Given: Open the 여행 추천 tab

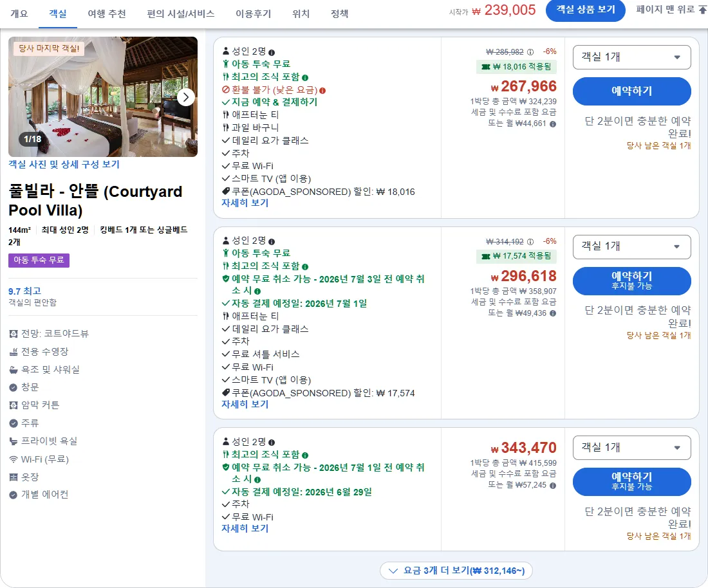Looking at the screenshot, I should [107, 14].
